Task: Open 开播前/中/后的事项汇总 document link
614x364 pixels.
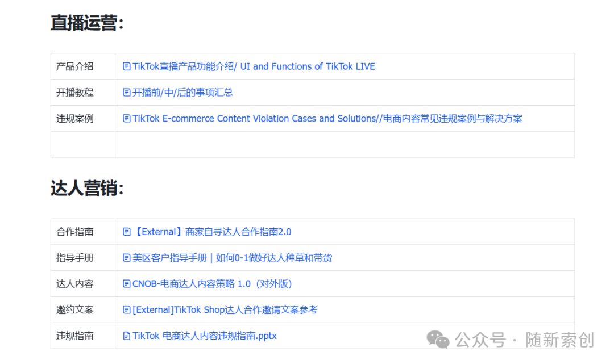Action: 182,92
